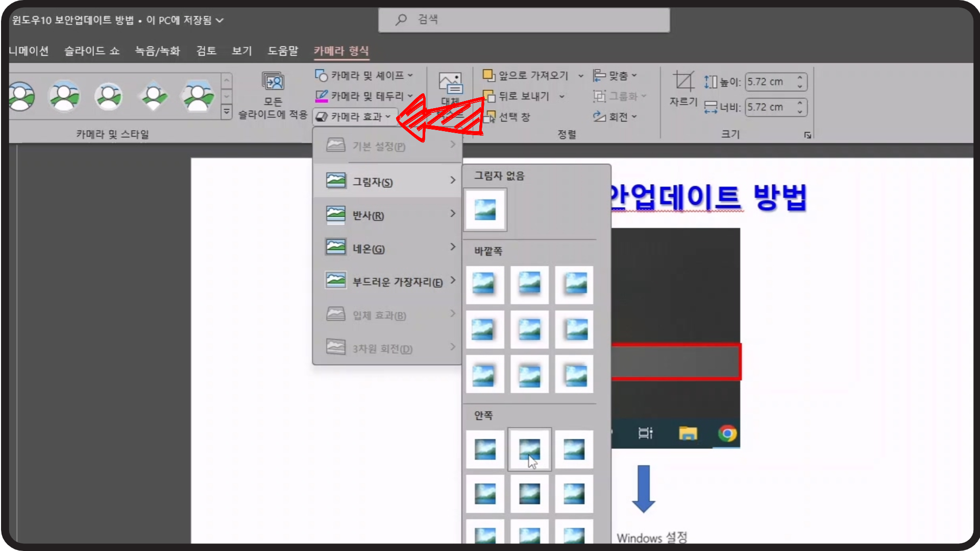Click the Crop (자르기) tool icon
This screenshot has height=551, width=980.
click(x=683, y=82)
